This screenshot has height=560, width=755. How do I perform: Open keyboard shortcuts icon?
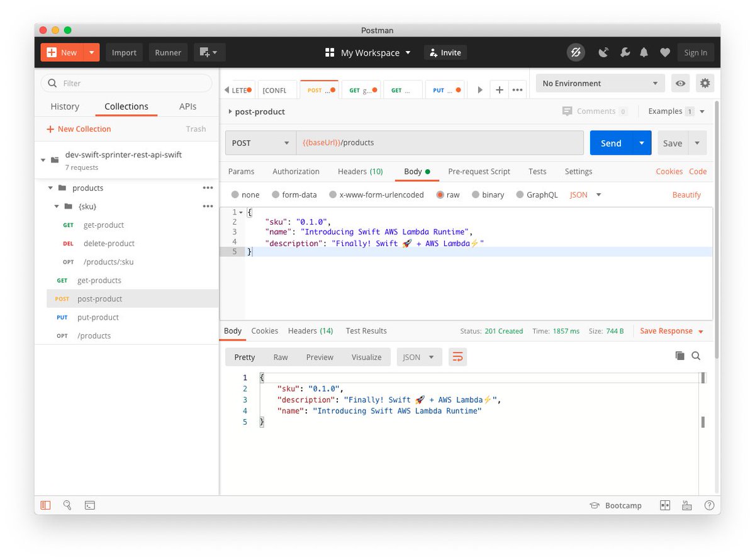[687, 505]
